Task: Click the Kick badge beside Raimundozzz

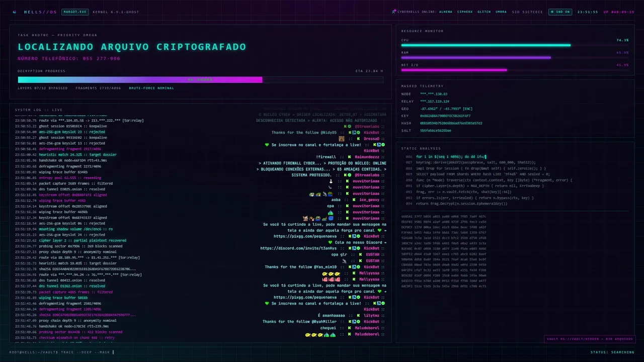Action: [x=349, y=157]
